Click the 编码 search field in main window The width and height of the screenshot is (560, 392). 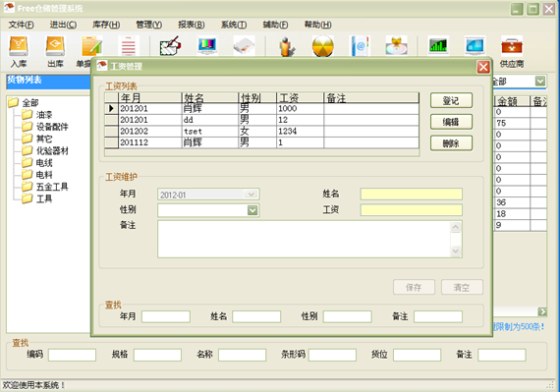(x=72, y=356)
